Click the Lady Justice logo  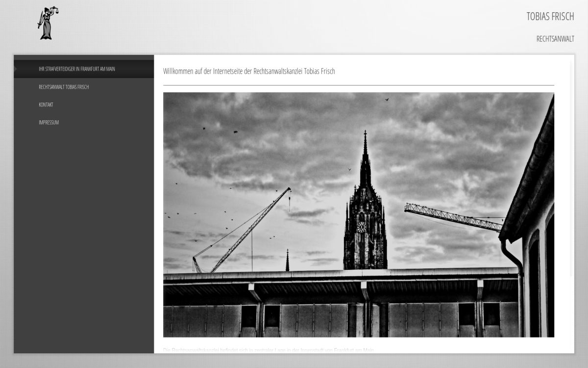pyautogui.click(x=47, y=24)
